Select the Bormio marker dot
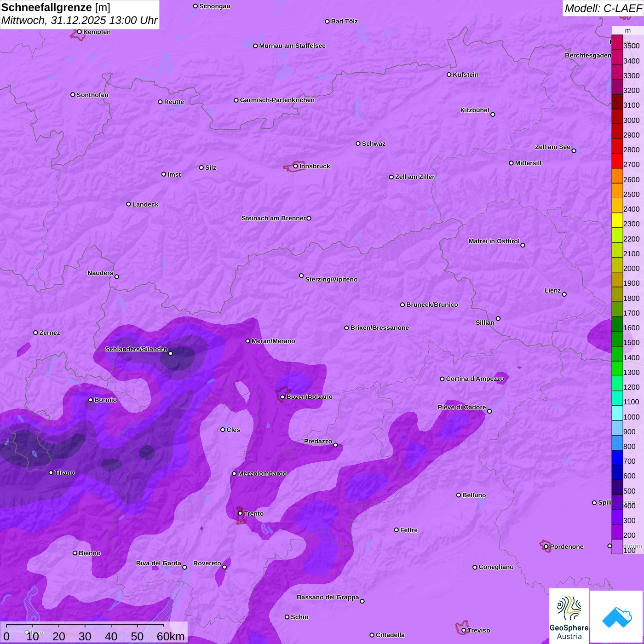 91,400
